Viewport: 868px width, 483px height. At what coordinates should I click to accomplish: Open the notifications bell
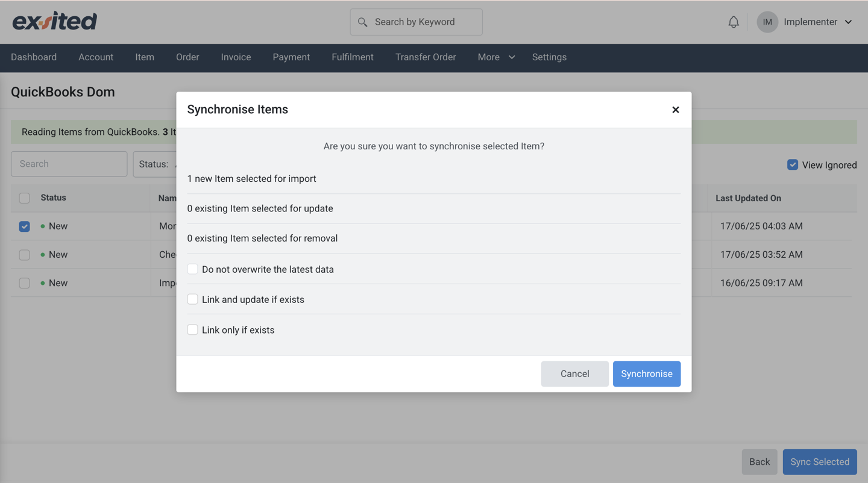[x=734, y=22]
